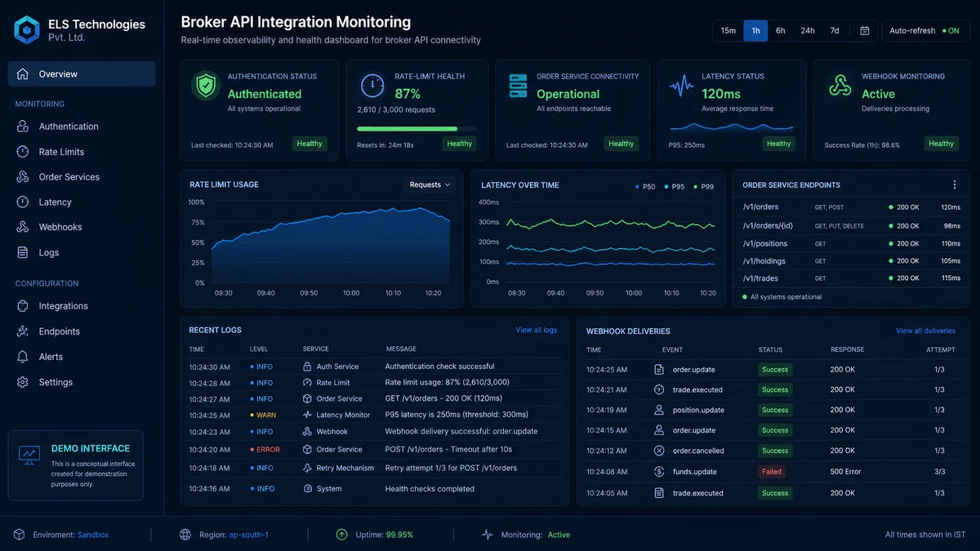Click the /v1/orders/{id} endpoint row
Image resolution: width=980 pixels, height=551 pixels.
(851, 226)
